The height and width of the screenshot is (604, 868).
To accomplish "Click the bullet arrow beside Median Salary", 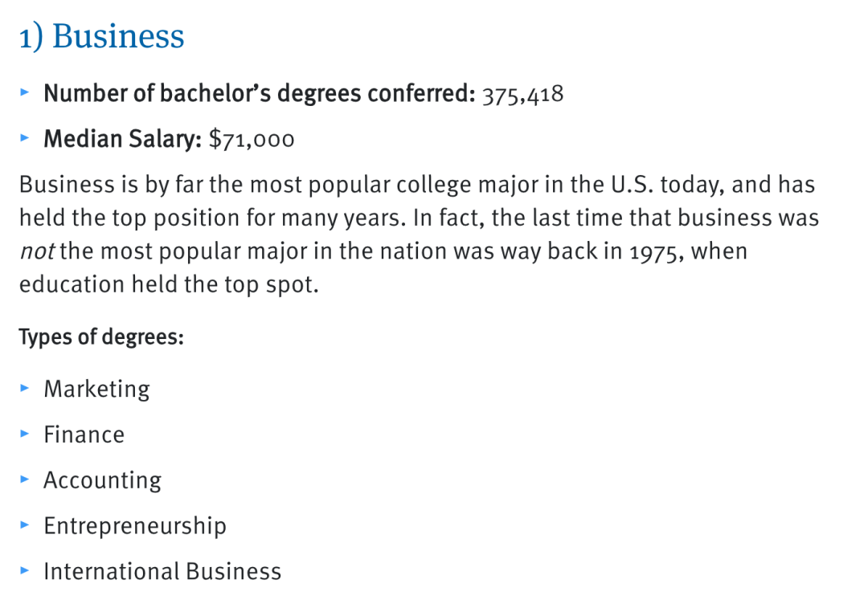I will click(25, 139).
